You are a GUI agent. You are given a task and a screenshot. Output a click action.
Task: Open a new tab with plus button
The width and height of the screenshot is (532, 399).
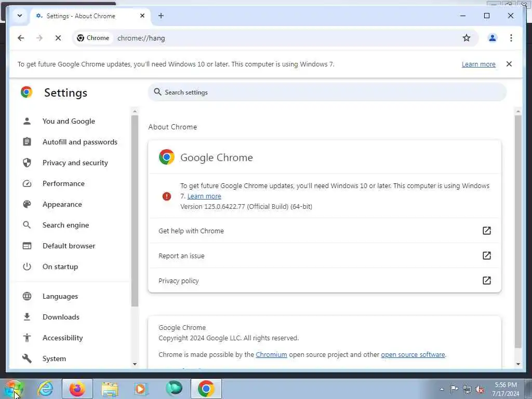(161, 16)
